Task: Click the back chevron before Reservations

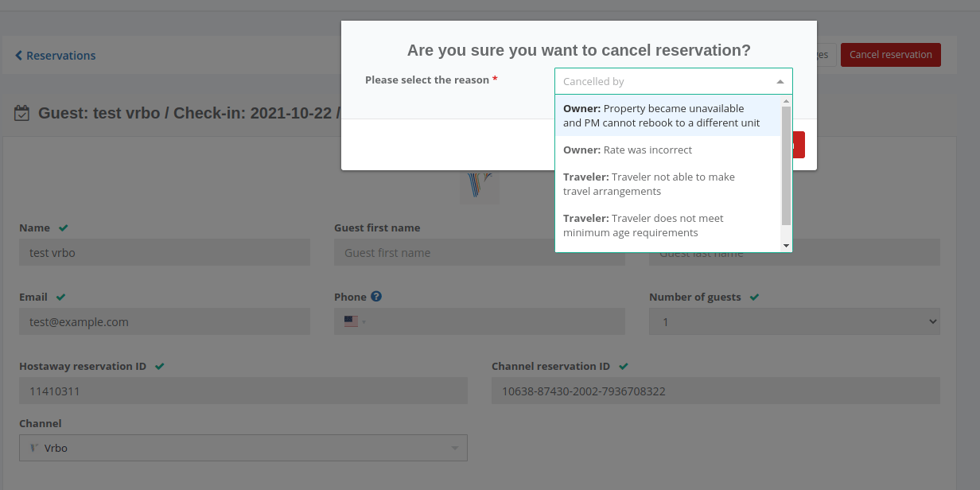Action: coord(17,55)
